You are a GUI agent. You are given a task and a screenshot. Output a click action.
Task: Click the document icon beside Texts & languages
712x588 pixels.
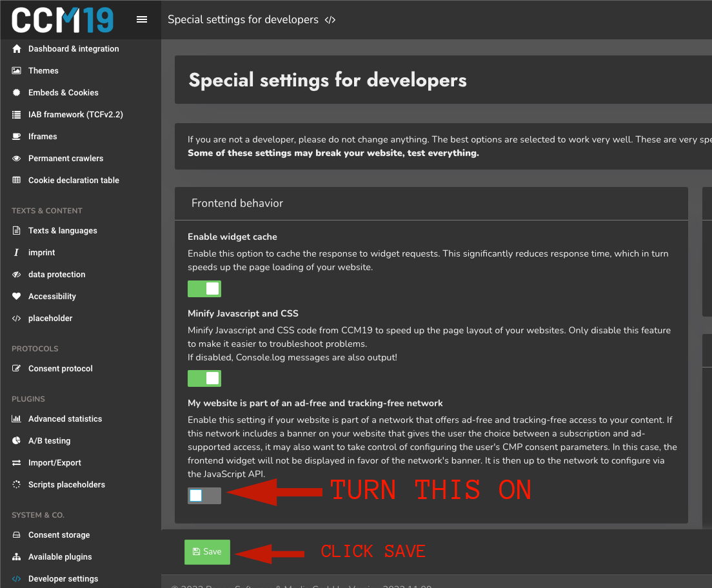coord(16,231)
